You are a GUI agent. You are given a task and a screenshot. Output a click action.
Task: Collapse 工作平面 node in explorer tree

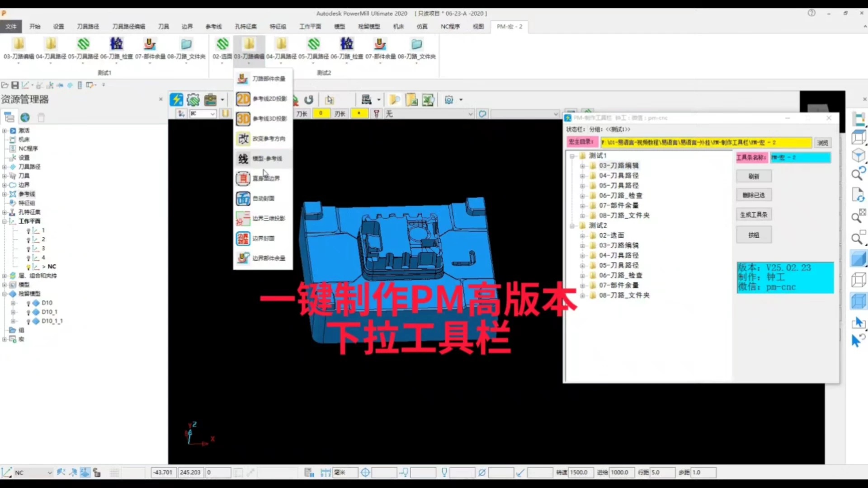click(5, 221)
